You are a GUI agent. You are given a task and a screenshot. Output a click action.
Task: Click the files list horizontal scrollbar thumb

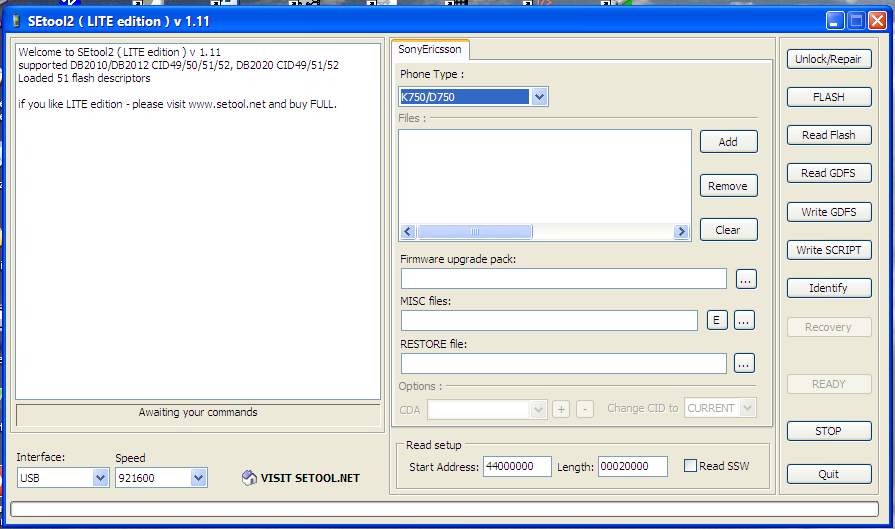[x=475, y=231]
